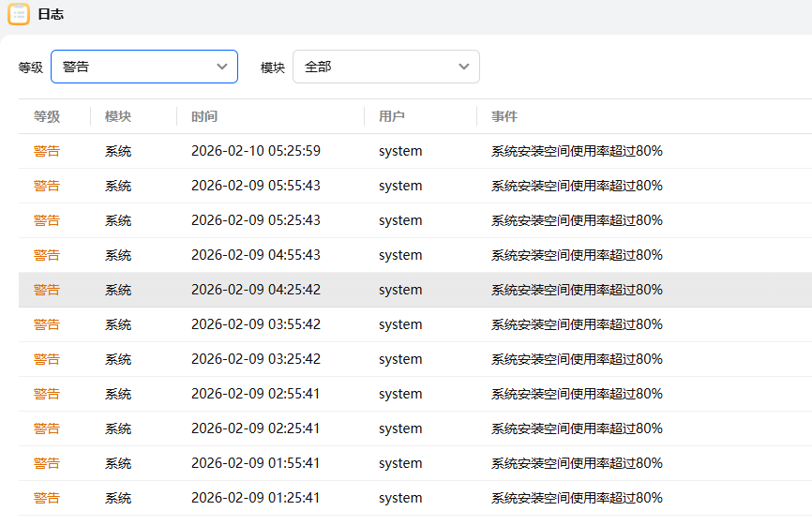Screen dimensions: 812x526
Task: Click 警告 level in the highlighted 04:25:42 row
Action: click(x=47, y=290)
